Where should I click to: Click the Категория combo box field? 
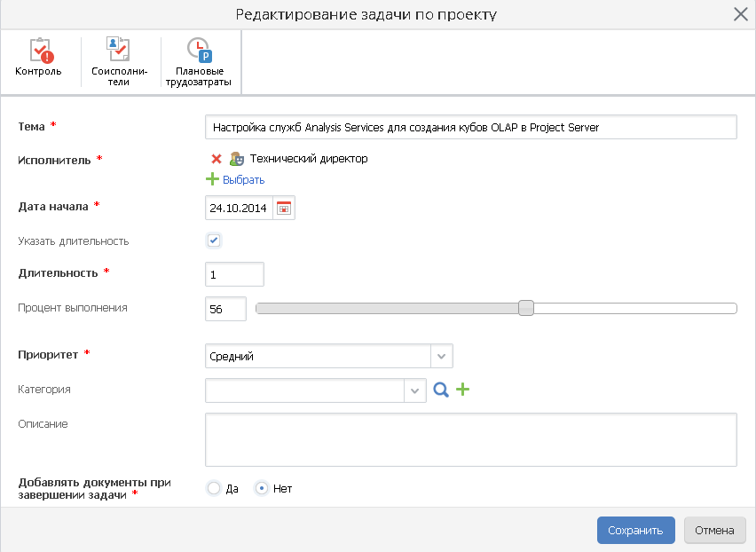click(x=304, y=390)
